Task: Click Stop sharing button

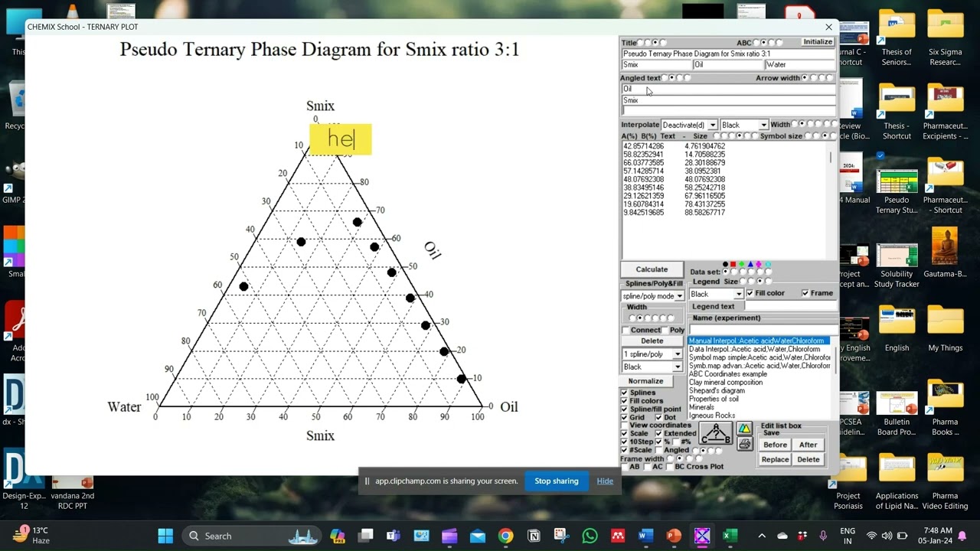Action: [557, 481]
